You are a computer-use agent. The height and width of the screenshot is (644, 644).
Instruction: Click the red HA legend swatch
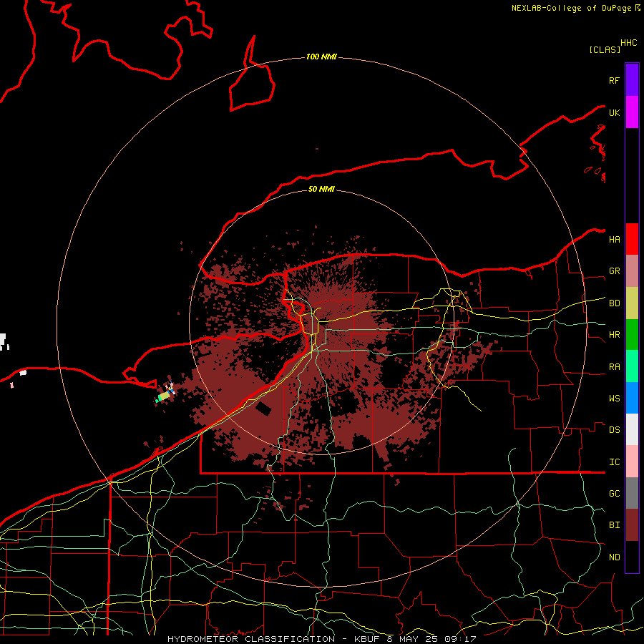coord(632,239)
